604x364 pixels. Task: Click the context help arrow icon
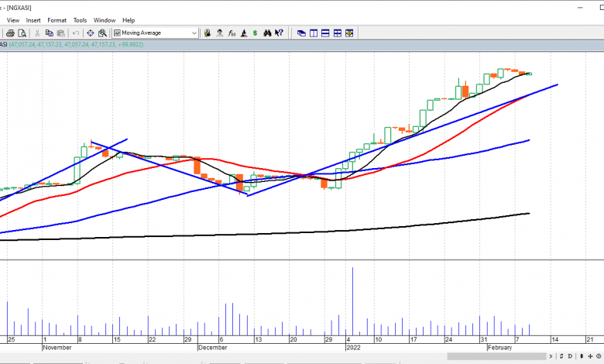(x=280, y=33)
